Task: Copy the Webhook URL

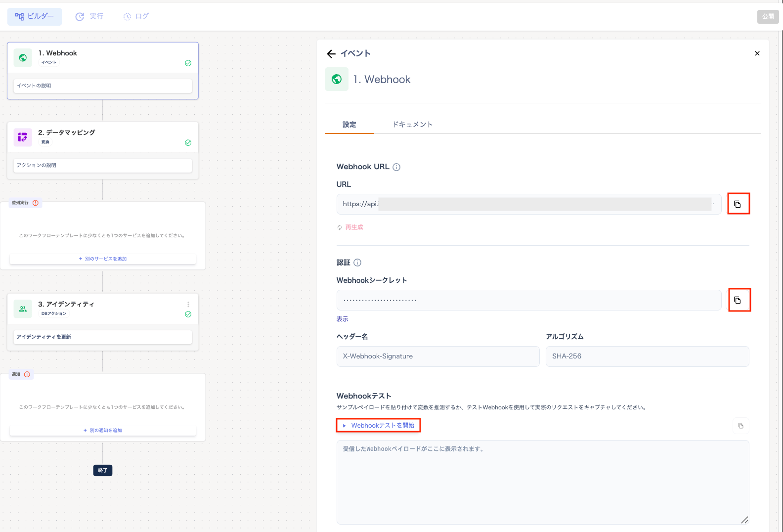Action: pyautogui.click(x=738, y=204)
